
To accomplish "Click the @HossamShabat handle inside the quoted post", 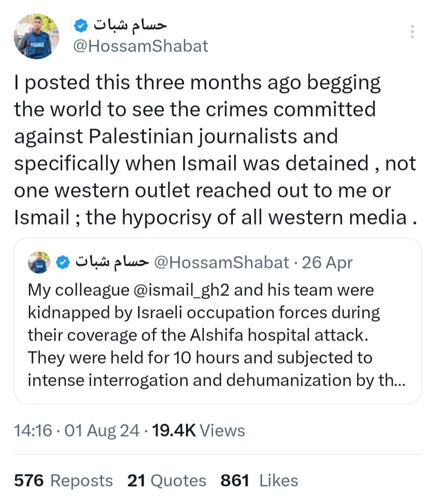I will [221, 262].
